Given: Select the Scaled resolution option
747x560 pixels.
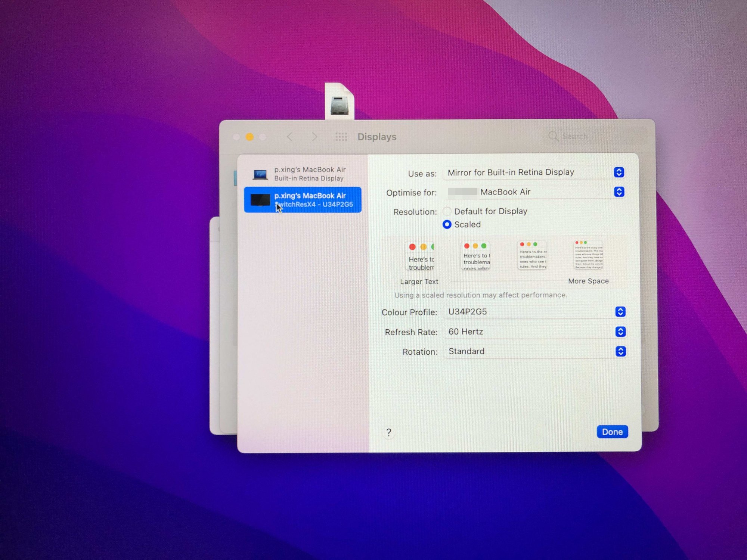Looking at the screenshot, I should click(x=447, y=224).
